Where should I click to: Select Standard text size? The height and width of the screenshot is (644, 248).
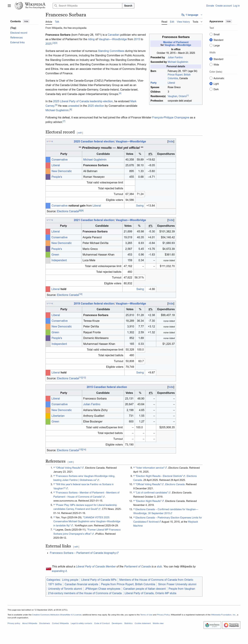tap(211, 40)
